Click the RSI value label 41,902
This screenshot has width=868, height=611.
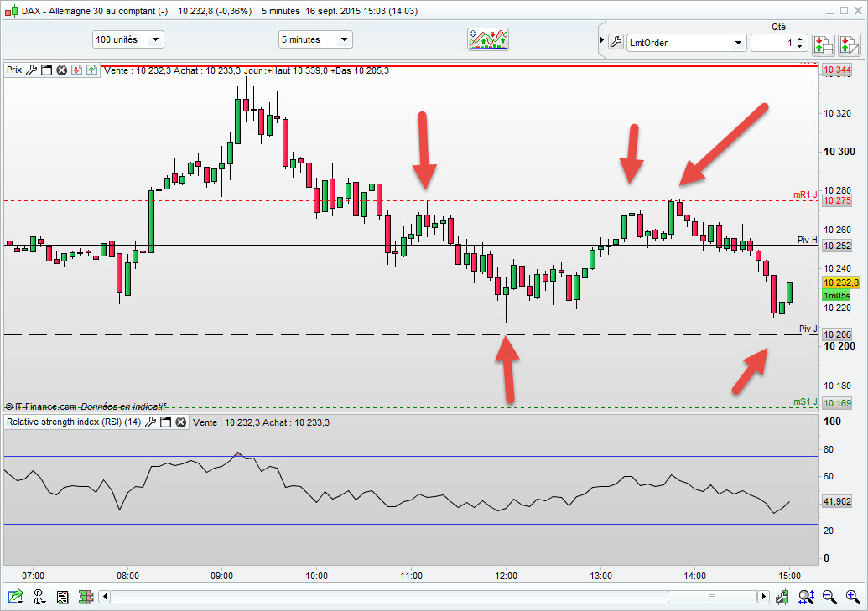coord(837,501)
